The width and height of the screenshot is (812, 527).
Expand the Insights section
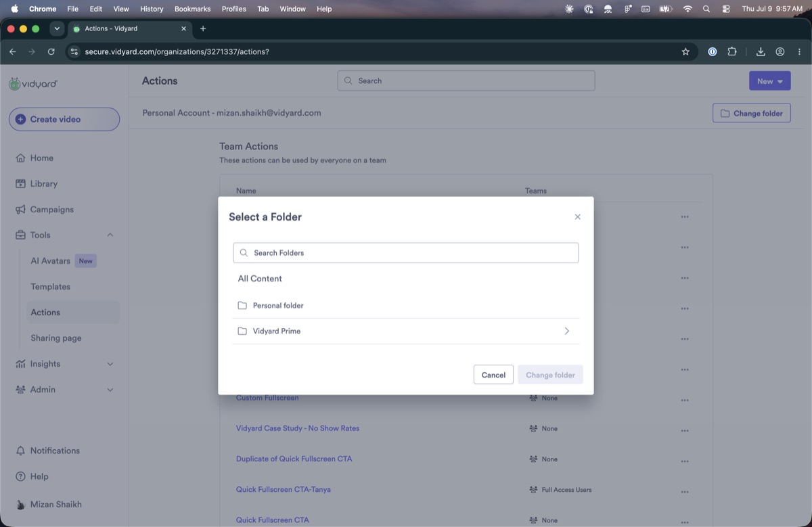coord(110,364)
